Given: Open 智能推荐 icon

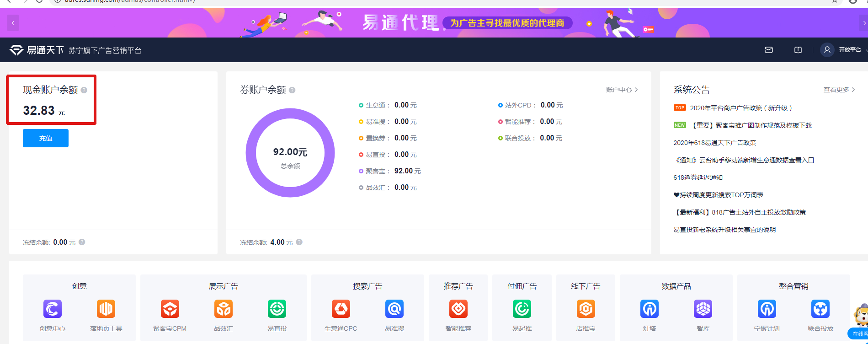Looking at the screenshot, I should [458, 309].
